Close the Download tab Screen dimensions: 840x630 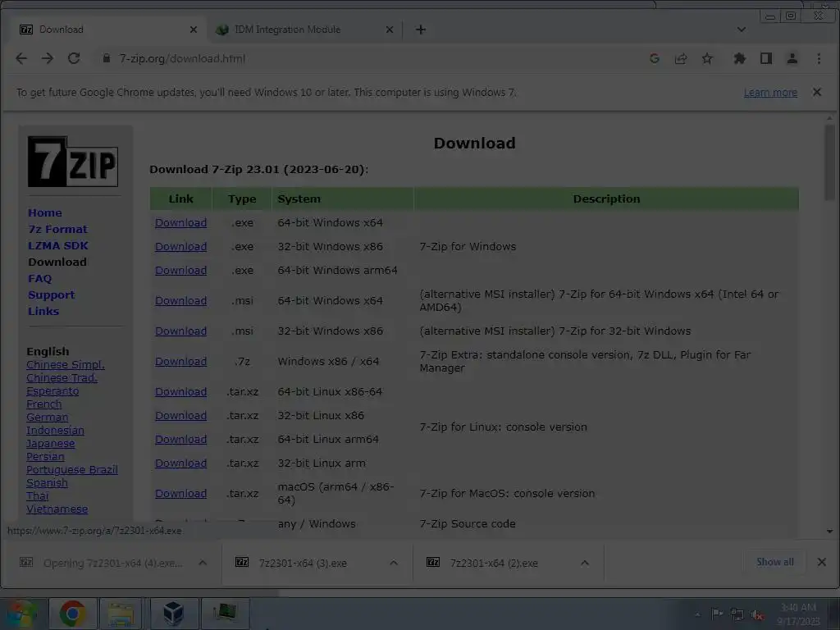pyautogui.click(x=194, y=30)
